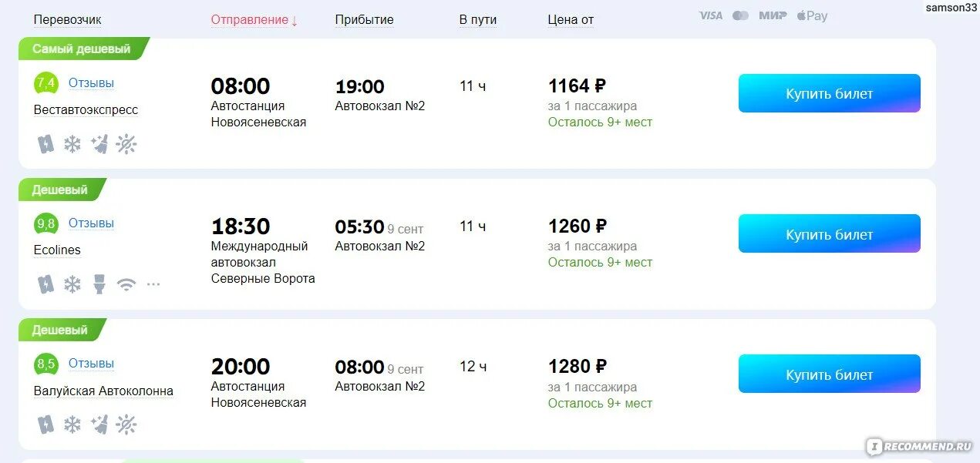Open reviews for Валуйская Автоколонна

pyautogui.click(x=91, y=363)
